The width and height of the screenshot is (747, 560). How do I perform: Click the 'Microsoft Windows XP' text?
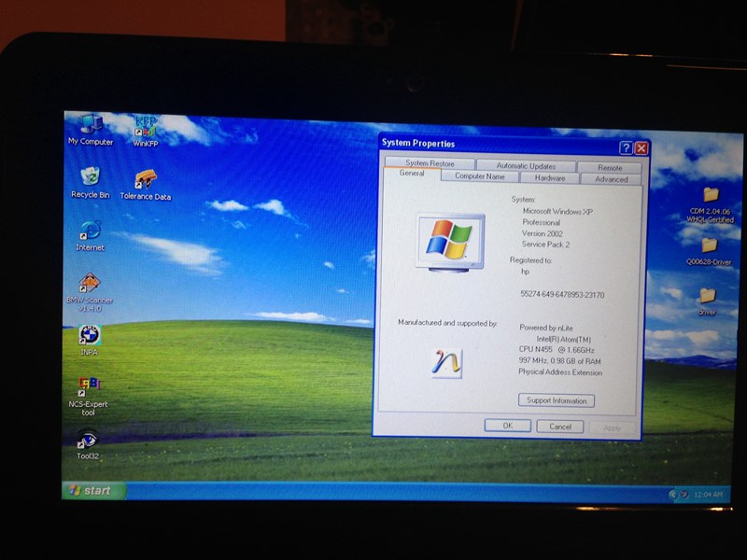557,211
